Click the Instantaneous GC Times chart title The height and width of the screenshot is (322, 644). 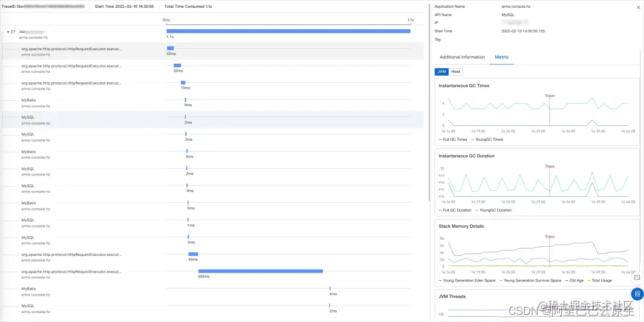464,86
